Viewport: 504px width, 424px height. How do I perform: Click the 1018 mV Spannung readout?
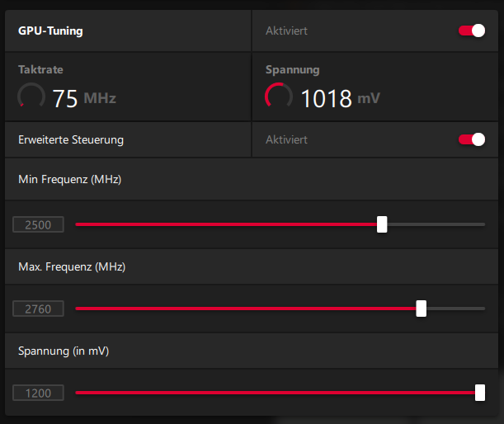pyautogui.click(x=340, y=99)
